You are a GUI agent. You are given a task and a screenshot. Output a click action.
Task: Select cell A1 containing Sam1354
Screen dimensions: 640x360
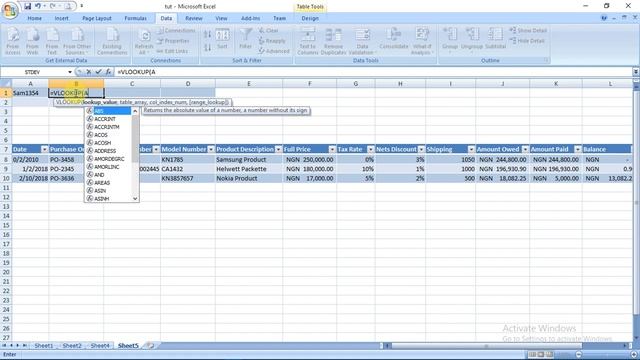(30, 93)
